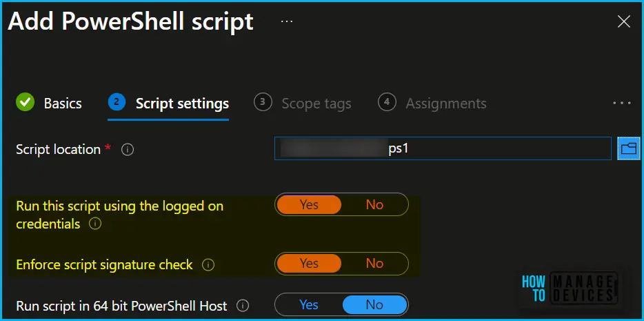Set Enforce script signature check to Yes
Viewport: 644px width, 321px height.
pyautogui.click(x=309, y=264)
